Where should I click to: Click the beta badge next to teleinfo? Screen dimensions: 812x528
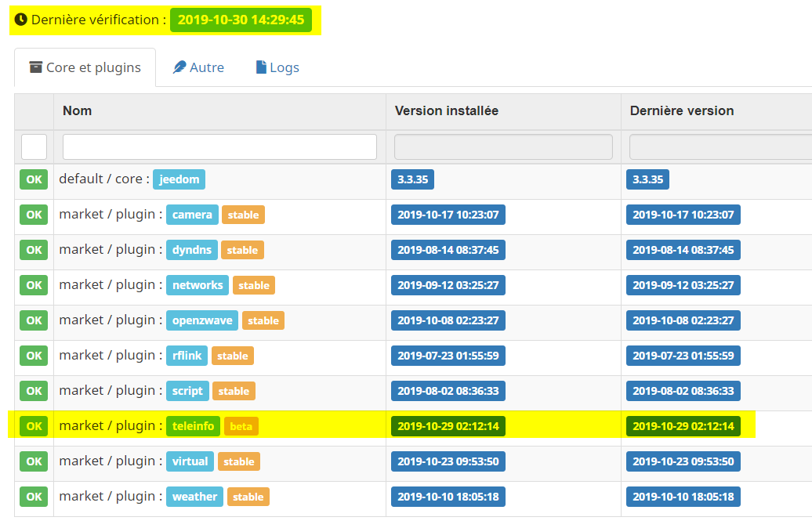pos(241,426)
